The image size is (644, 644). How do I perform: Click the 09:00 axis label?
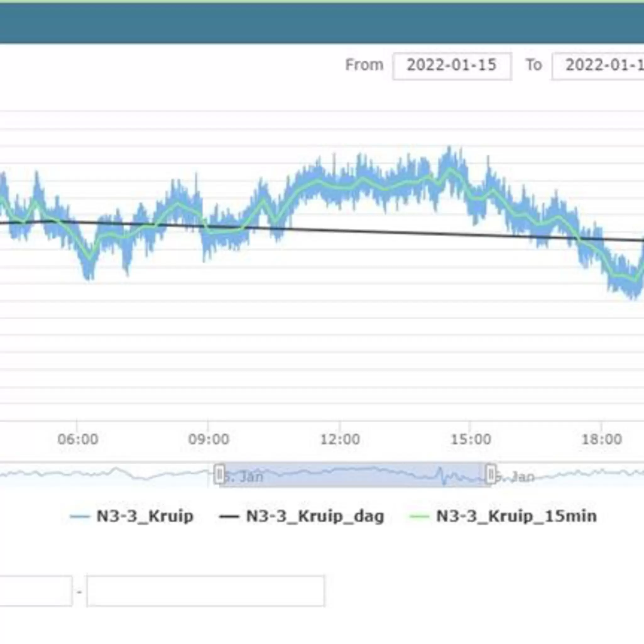[209, 439]
